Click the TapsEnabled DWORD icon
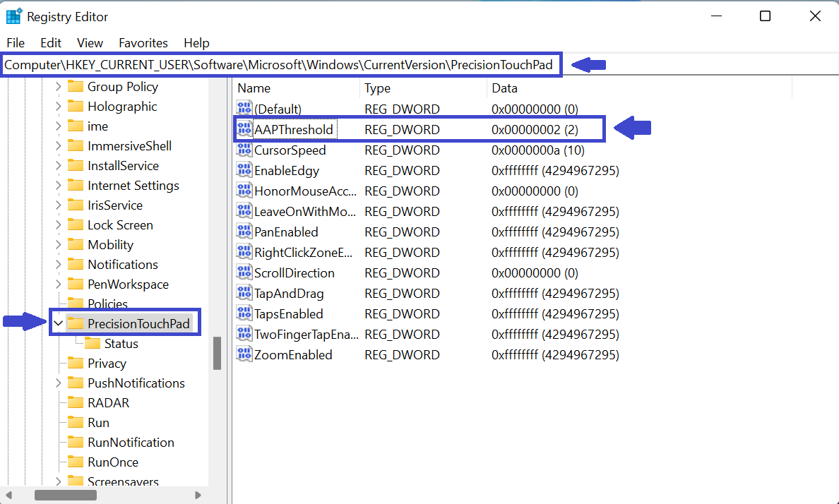839x504 pixels. click(244, 314)
